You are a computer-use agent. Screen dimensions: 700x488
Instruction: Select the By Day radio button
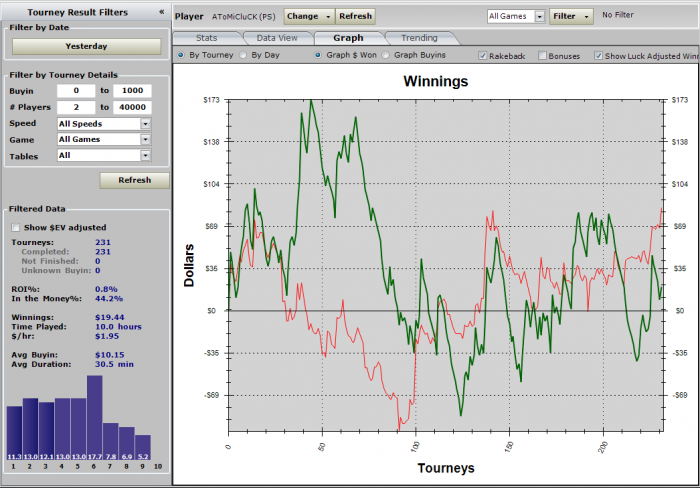243,55
